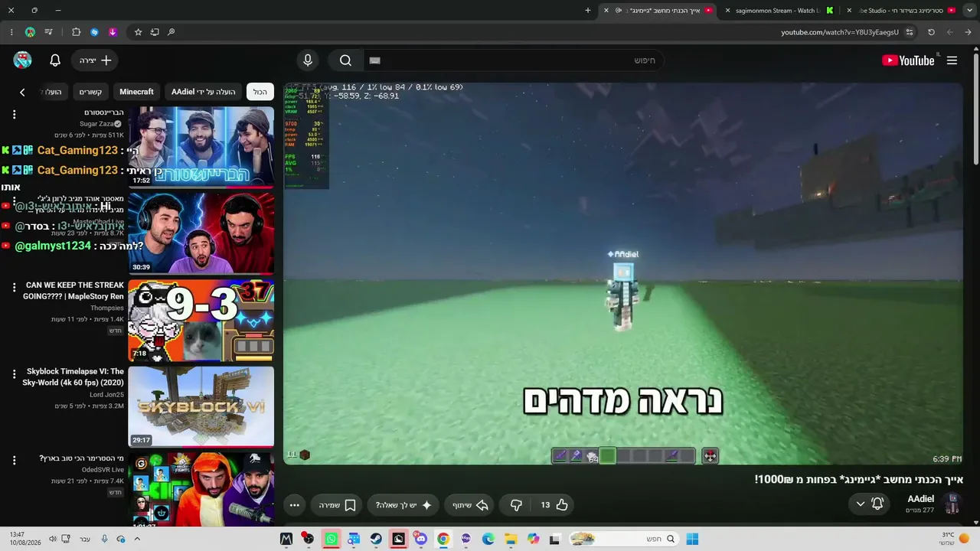Click the Windows taskbar search box
Viewport: 980px width, 551px height.
pyautogui.click(x=625, y=539)
